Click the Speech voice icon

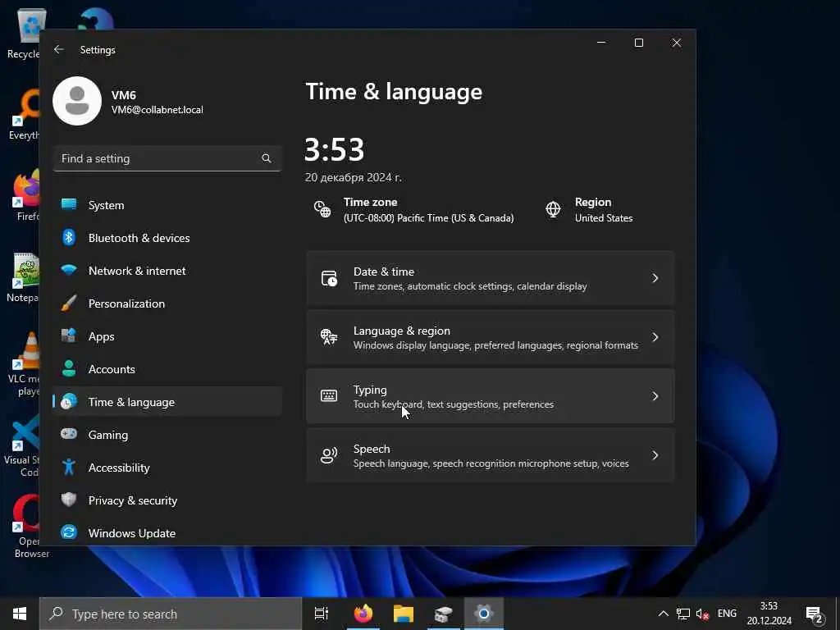[329, 455]
